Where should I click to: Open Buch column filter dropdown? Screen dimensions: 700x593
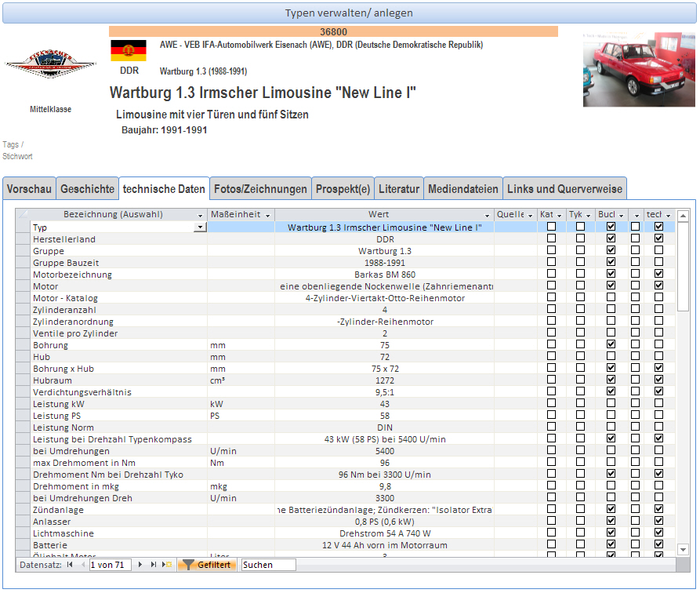click(621, 216)
